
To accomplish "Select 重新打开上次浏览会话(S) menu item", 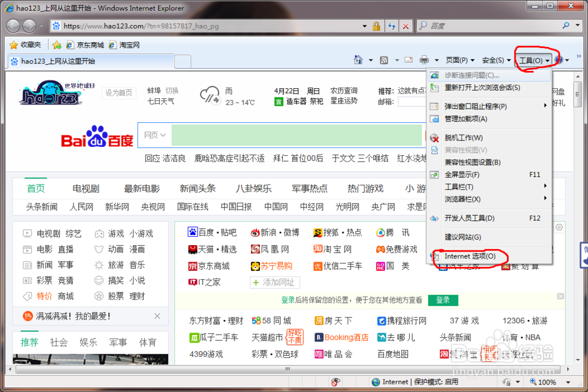I will 489,88.
